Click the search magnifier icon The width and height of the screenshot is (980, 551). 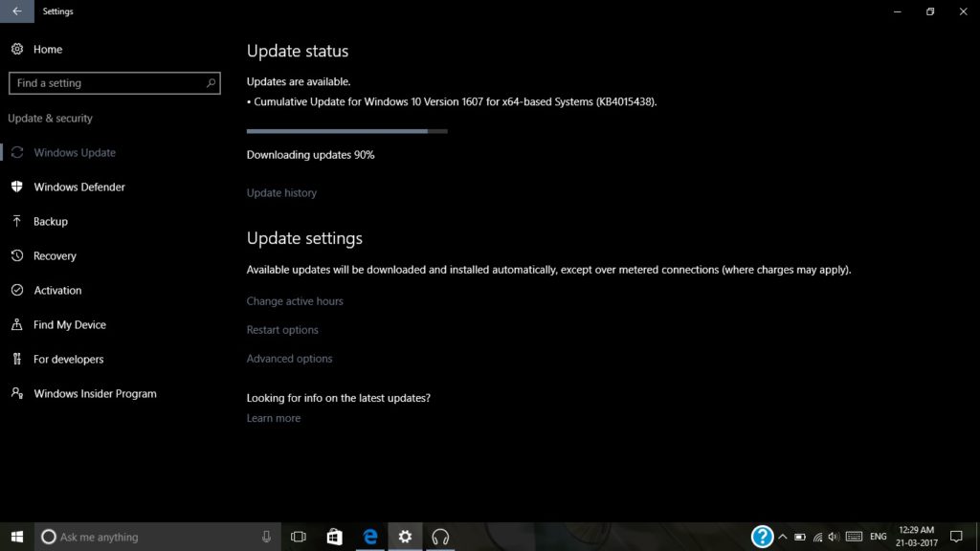tap(211, 82)
